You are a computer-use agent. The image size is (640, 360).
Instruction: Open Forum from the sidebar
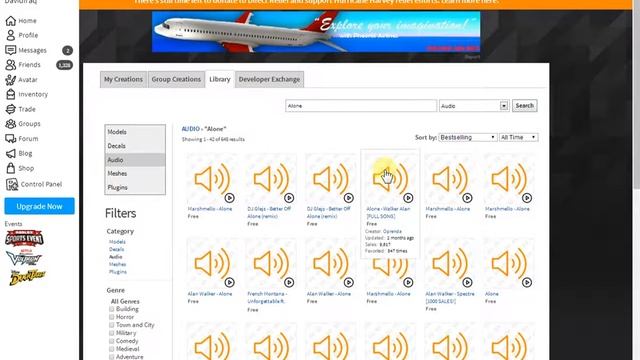click(x=22, y=139)
